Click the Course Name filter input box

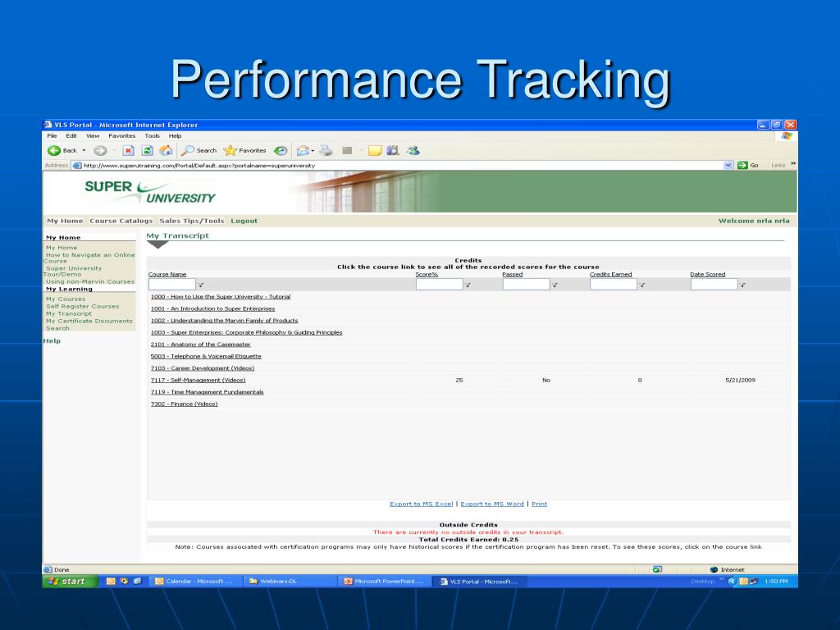(172, 285)
